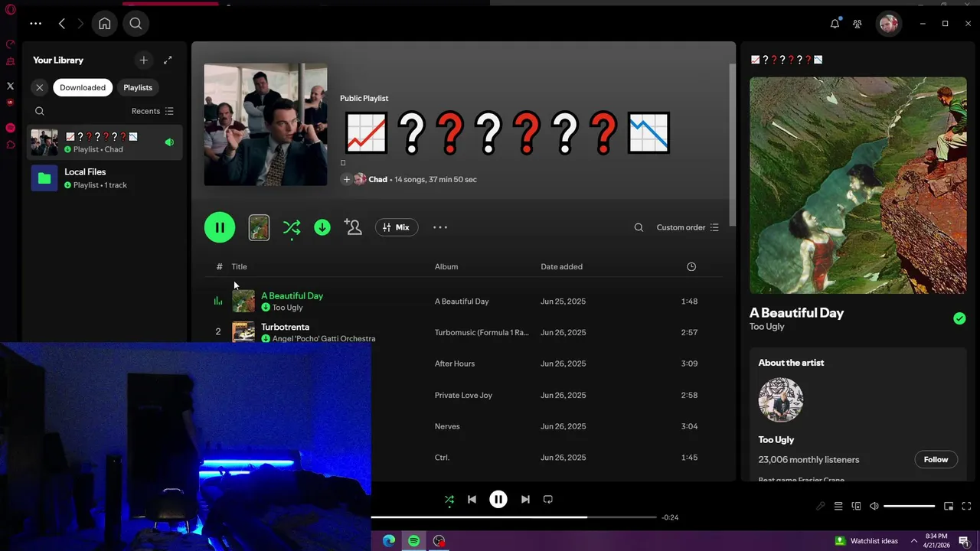
Task: Follow the artist Too Ugly
Action: (936, 459)
